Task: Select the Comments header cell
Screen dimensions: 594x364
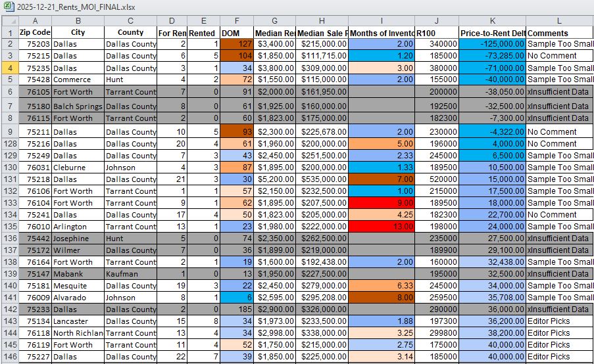Action: [559, 32]
